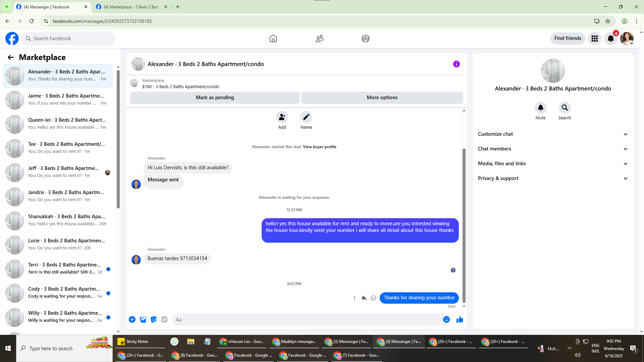Show hidden system tray icons
The height and width of the screenshot is (362, 644).
tap(570, 349)
